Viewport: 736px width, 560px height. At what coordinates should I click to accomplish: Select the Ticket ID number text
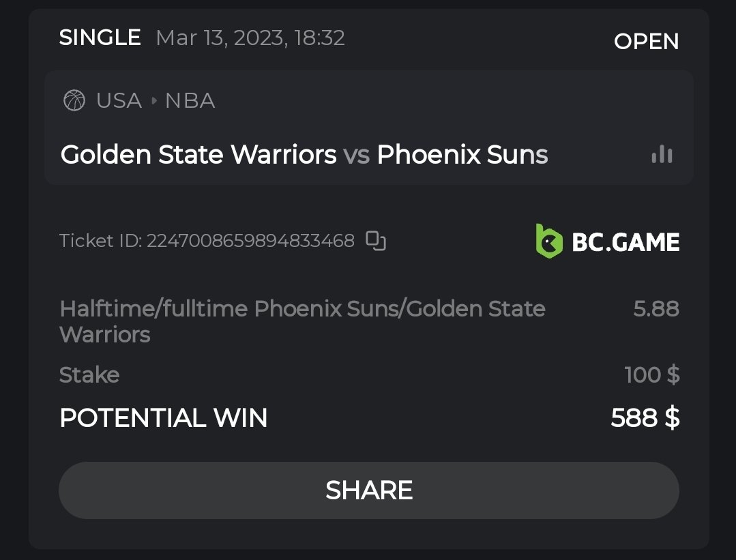pyautogui.click(x=250, y=241)
